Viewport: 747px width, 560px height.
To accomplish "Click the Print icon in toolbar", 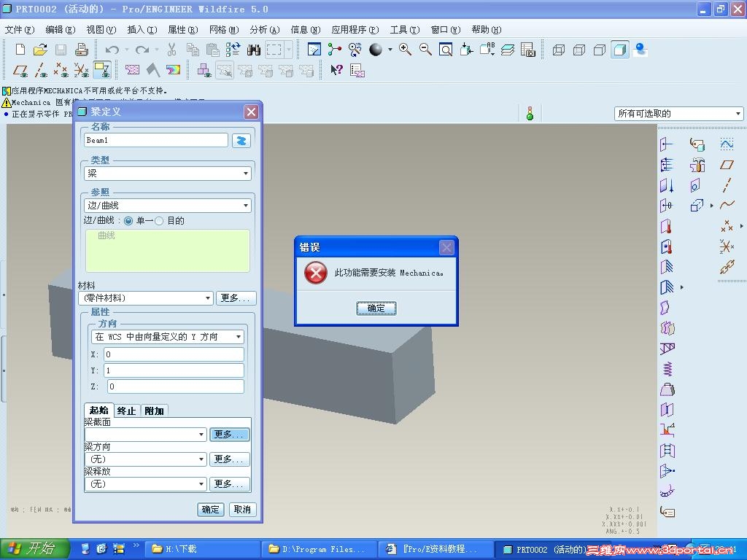I will [x=82, y=50].
